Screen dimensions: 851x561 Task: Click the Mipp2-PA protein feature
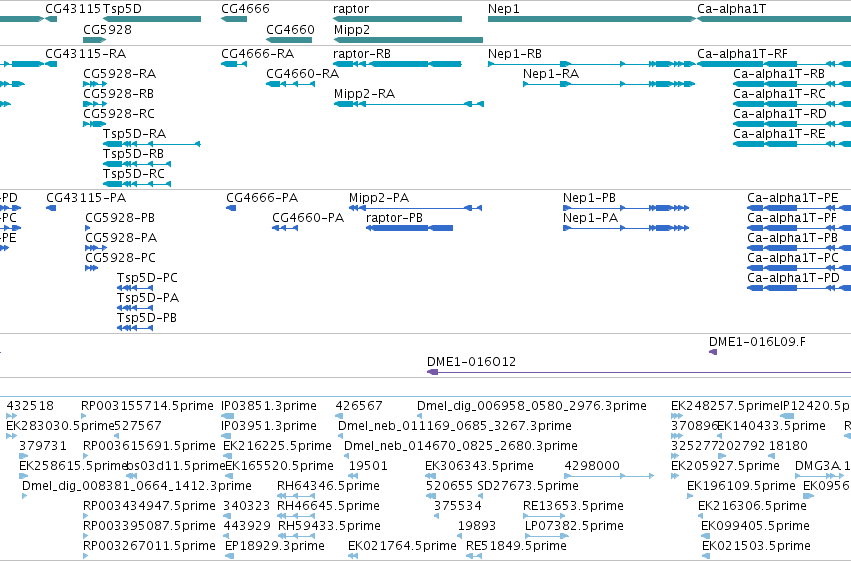415,208
